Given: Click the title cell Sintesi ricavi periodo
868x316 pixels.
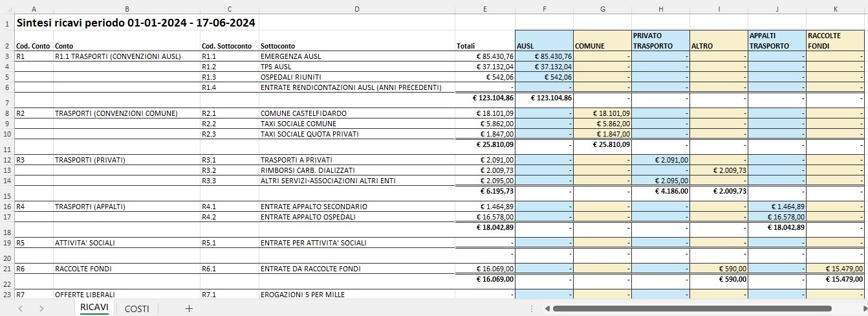Looking at the screenshot, I should (x=136, y=23).
